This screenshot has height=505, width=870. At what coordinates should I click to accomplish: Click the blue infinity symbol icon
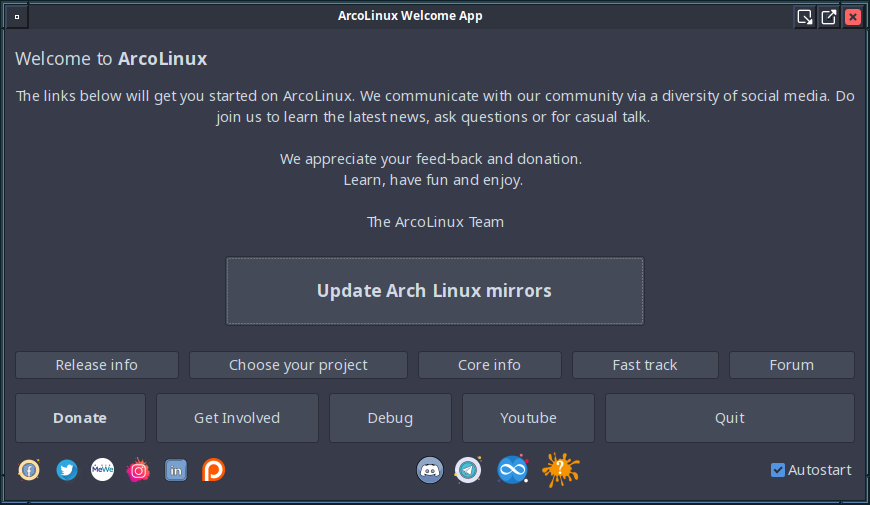512,470
